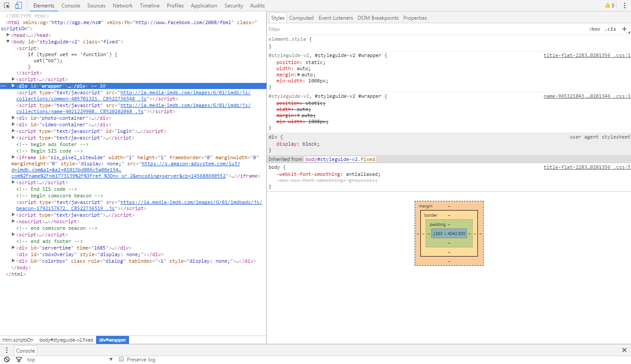Click the clear console icon

(x=7, y=360)
